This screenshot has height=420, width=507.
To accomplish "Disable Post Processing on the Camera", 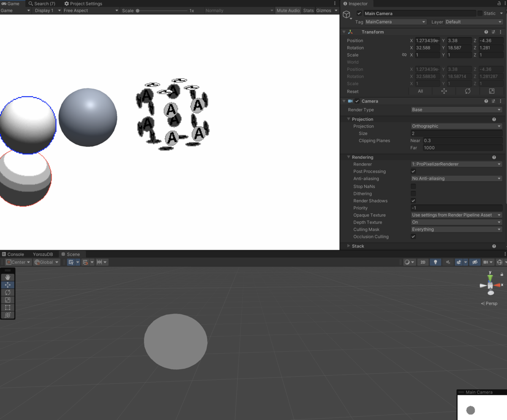I will pos(413,171).
